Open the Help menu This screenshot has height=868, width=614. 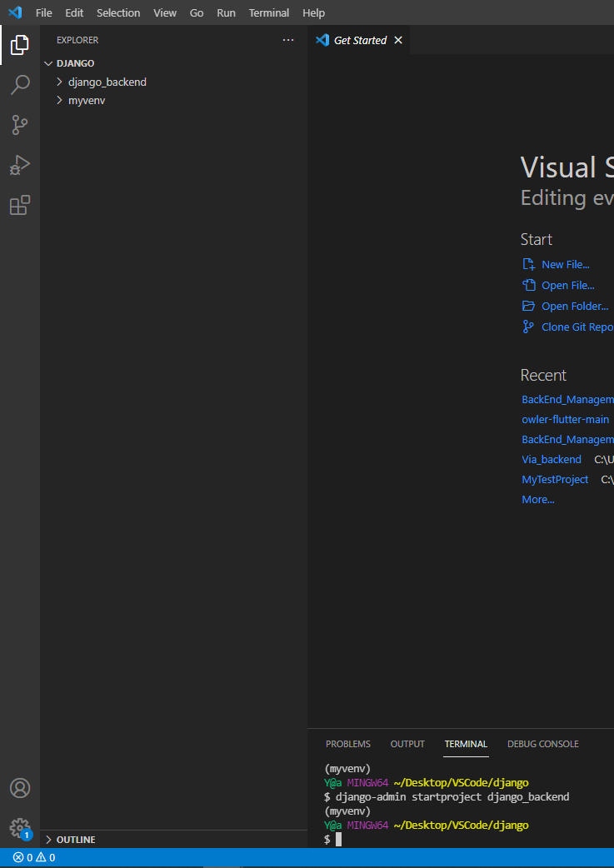[x=313, y=12]
